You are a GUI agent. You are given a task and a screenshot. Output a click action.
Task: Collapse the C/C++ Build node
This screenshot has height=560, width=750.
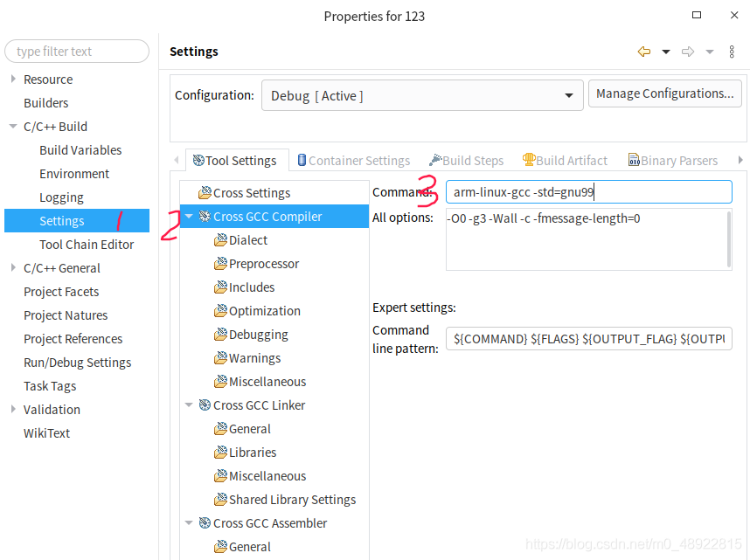13,127
